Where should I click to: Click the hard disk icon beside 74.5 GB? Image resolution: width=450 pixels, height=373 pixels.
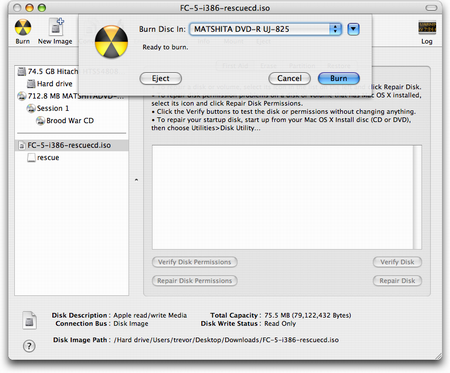(x=22, y=71)
